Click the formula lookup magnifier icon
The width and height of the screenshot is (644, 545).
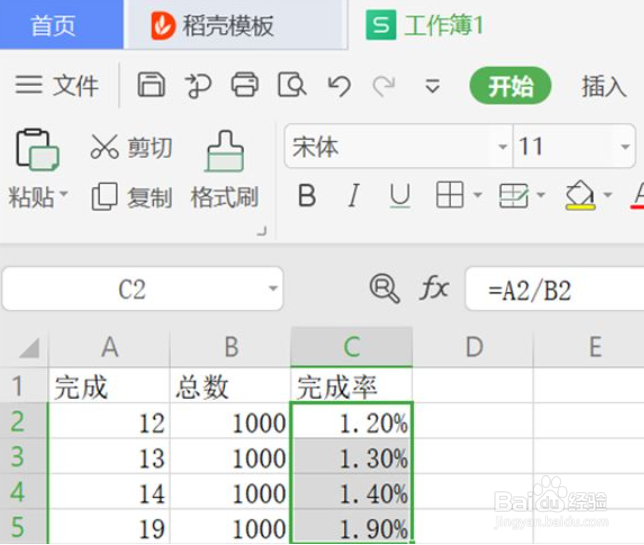pos(384,288)
